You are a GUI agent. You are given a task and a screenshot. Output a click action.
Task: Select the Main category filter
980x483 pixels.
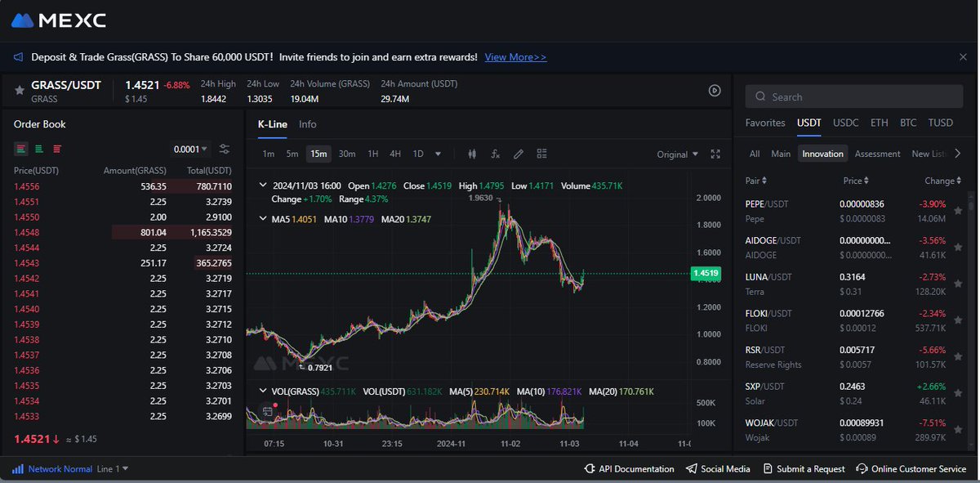pos(781,154)
